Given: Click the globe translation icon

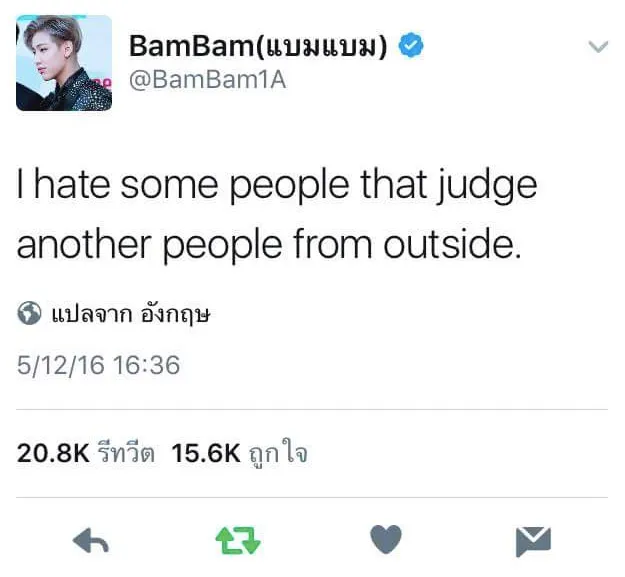Looking at the screenshot, I should [29, 313].
